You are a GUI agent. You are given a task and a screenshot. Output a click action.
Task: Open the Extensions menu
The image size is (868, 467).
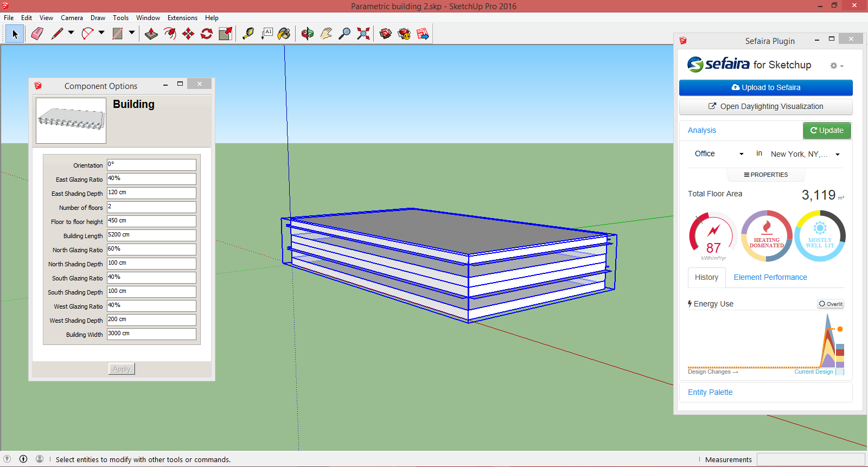(x=182, y=18)
